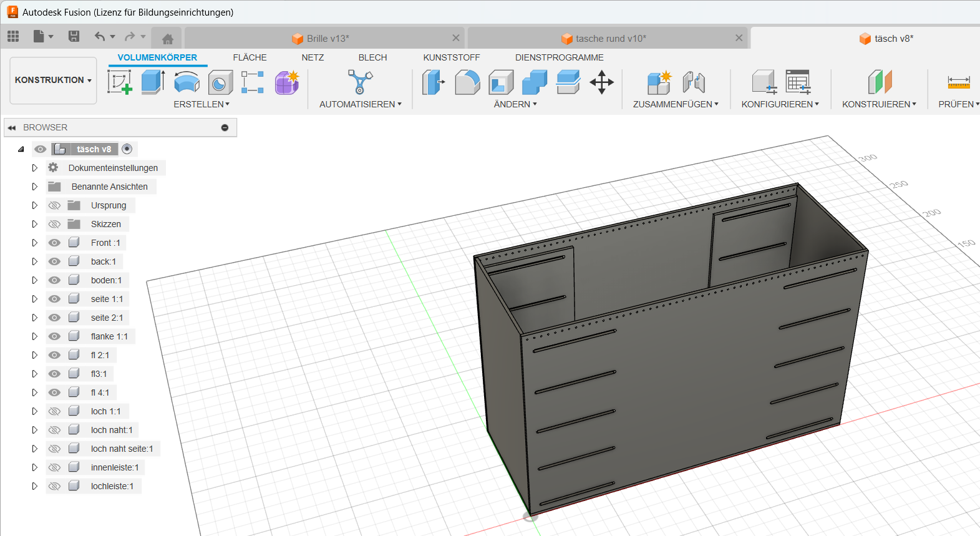The width and height of the screenshot is (980, 536).
Task: Go to the Home tab icon
Action: (x=167, y=39)
